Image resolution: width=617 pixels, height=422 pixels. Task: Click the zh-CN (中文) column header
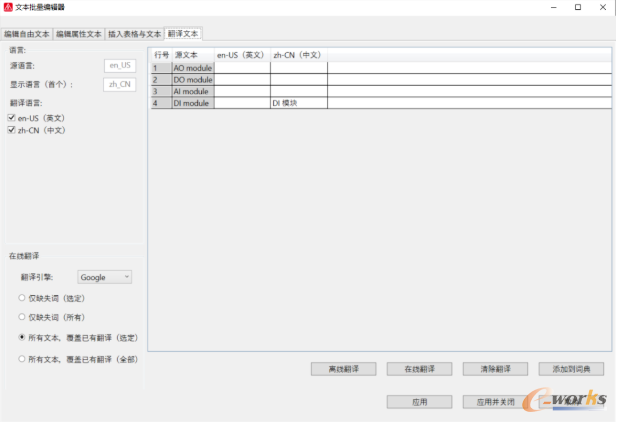coord(299,55)
